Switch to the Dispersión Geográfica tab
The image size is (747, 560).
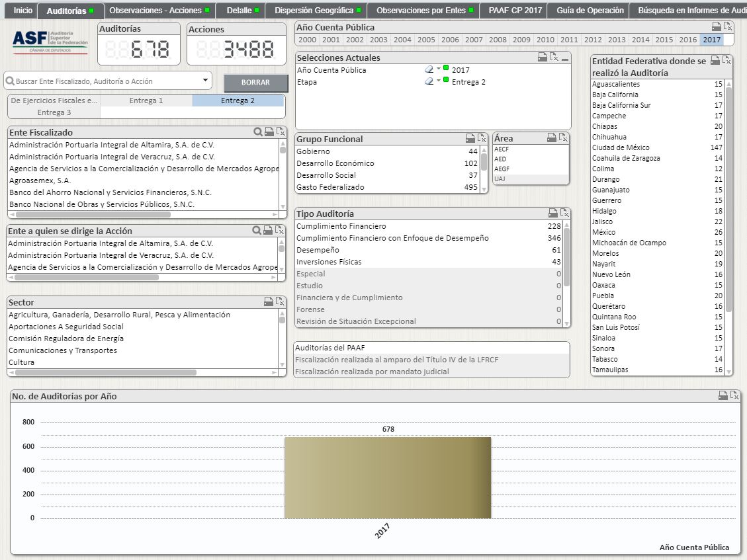(318, 11)
